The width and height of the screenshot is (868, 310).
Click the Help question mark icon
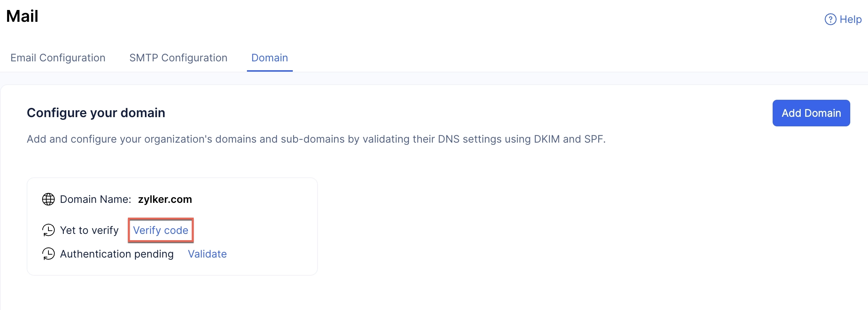(830, 19)
